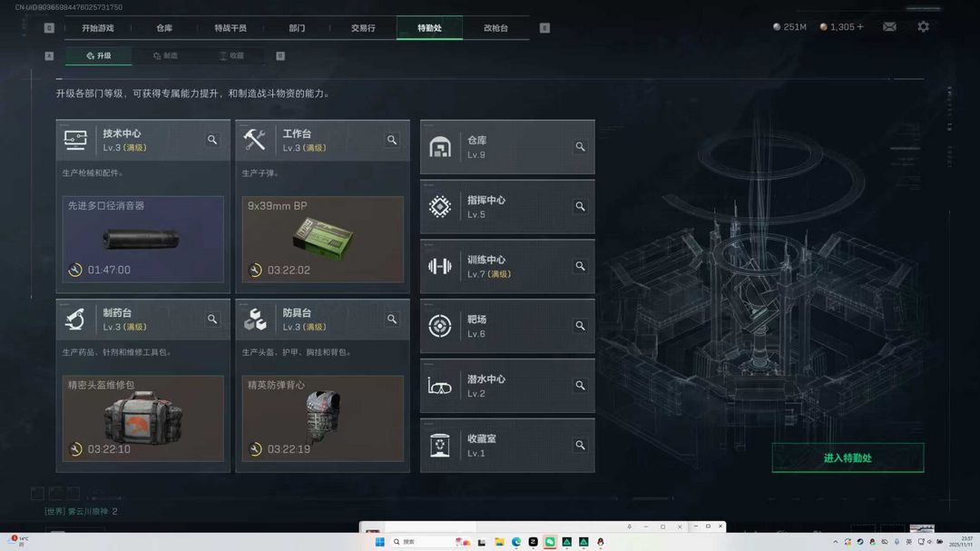The width and height of the screenshot is (980, 551).
Task: Click the 制药台 microscope icon
Action: pos(76,319)
